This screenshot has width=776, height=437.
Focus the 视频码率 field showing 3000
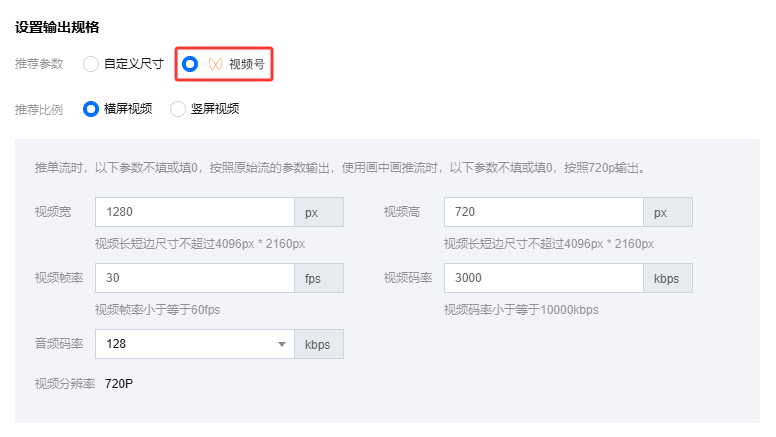coord(543,278)
